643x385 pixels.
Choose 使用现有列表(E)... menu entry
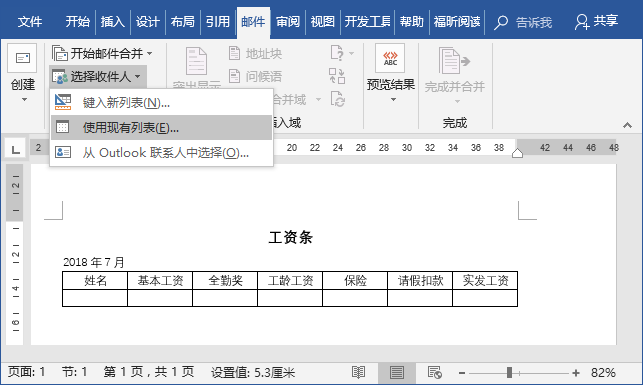162,128
